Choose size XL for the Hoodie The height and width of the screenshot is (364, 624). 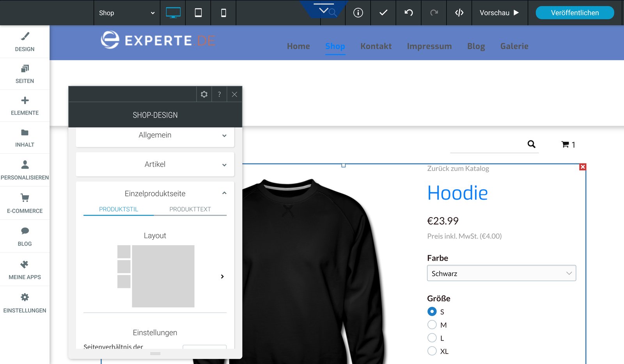432,351
